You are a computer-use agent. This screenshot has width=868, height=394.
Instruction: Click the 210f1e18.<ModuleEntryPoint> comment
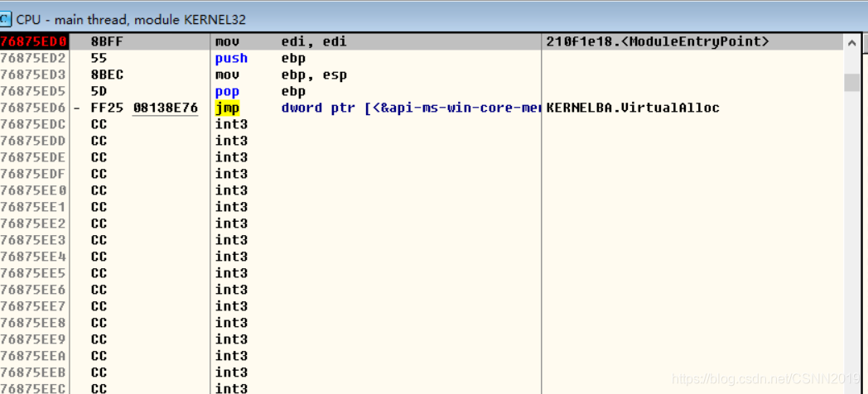click(x=658, y=41)
